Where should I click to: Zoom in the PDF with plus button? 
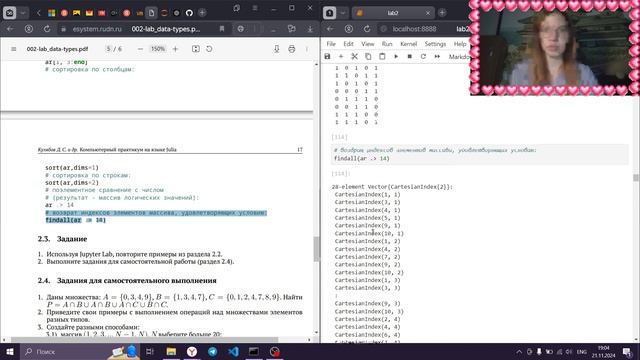[x=176, y=49]
